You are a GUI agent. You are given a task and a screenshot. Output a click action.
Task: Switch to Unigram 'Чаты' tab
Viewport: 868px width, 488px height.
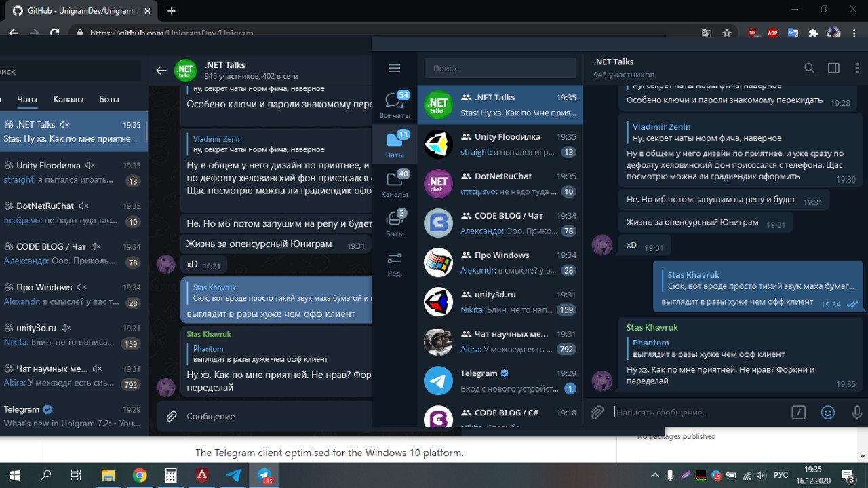pos(27,99)
